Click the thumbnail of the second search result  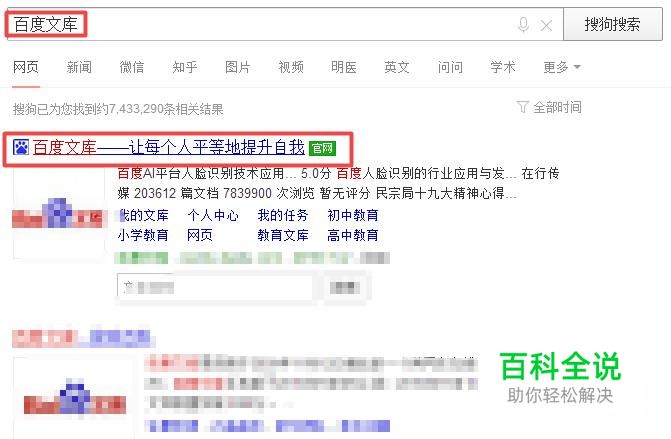pyautogui.click(x=75, y=398)
